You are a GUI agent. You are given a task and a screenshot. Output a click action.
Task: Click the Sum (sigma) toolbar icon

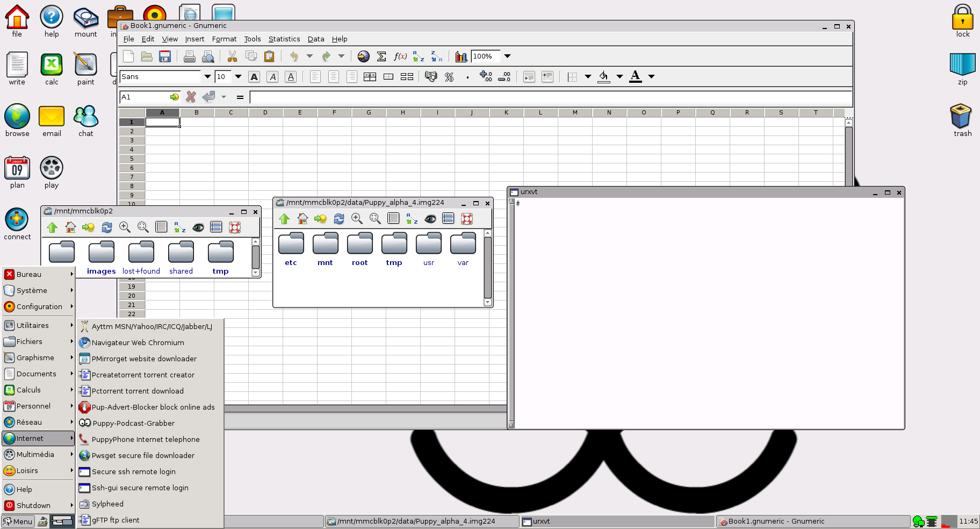[381, 56]
